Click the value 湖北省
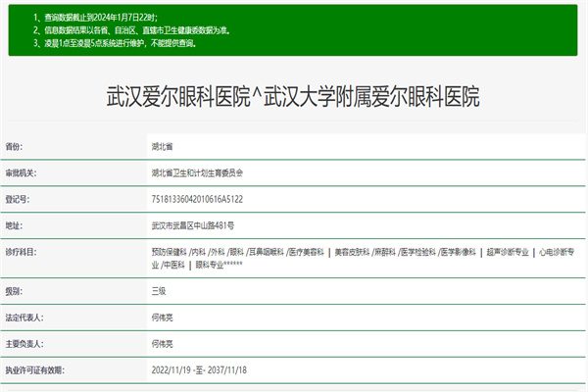This screenshot has width=588, height=392. click(x=162, y=147)
